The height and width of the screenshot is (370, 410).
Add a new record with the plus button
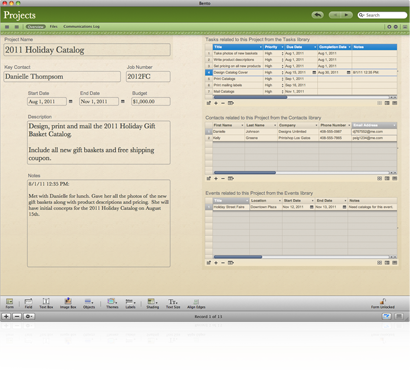6,316
